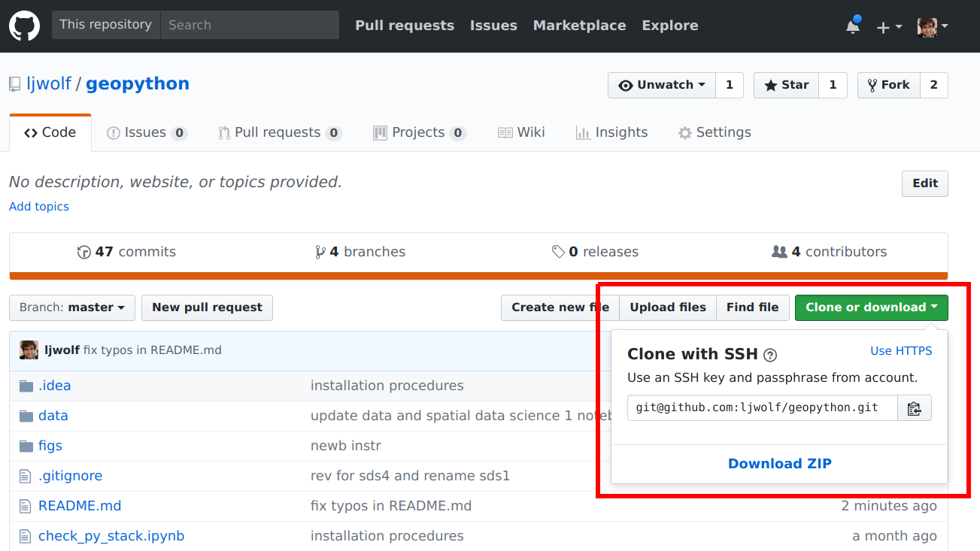Click the contributors people icon
The height and width of the screenshot is (551, 980).
pos(780,252)
